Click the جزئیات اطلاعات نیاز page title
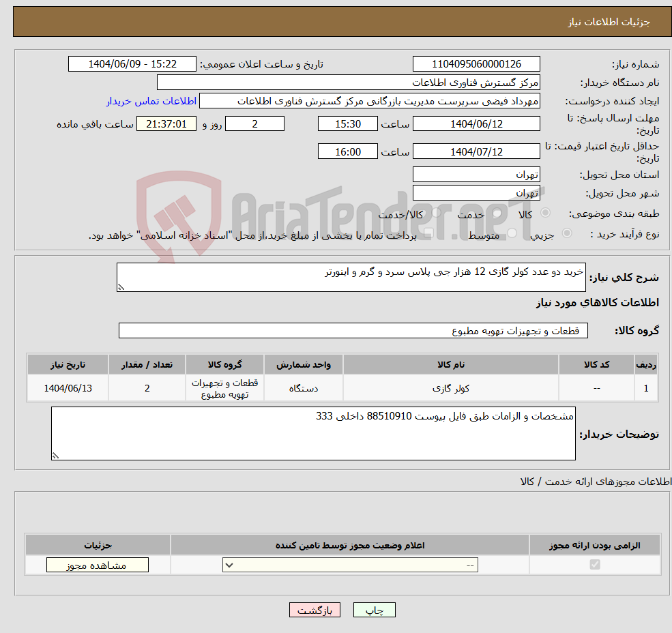This screenshot has width=672, height=633. point(609,22)
